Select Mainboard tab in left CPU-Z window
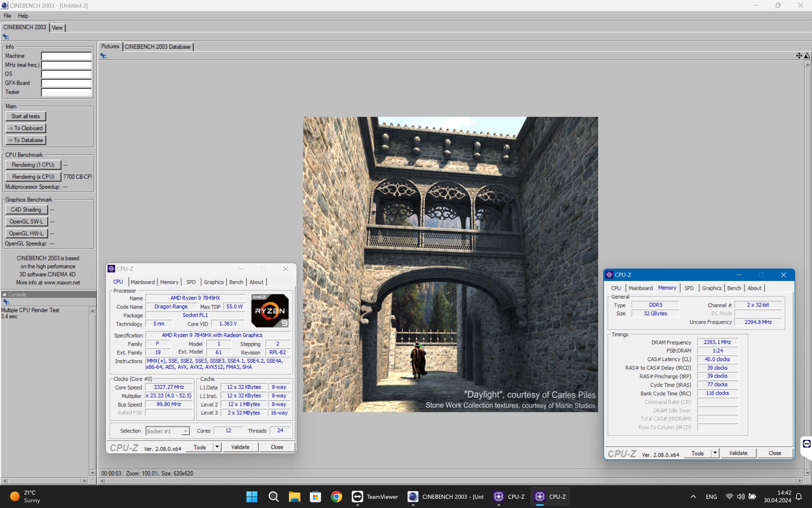This screenshot has height=508, width=812. (143, 282)
